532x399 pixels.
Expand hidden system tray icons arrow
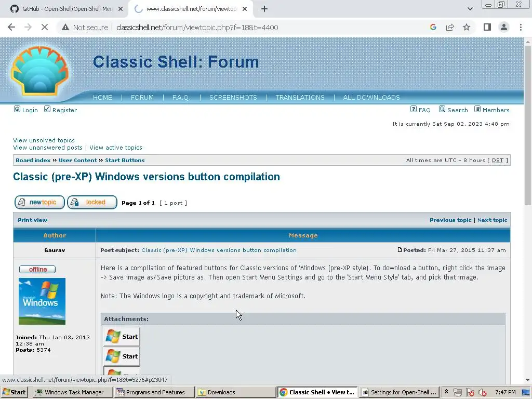(446, 392)
